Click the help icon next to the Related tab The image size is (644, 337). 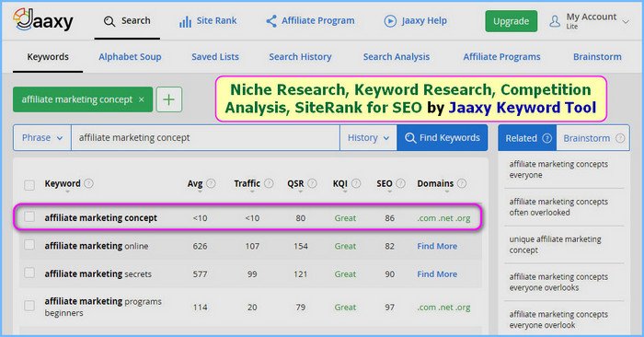tap(546, 138)
